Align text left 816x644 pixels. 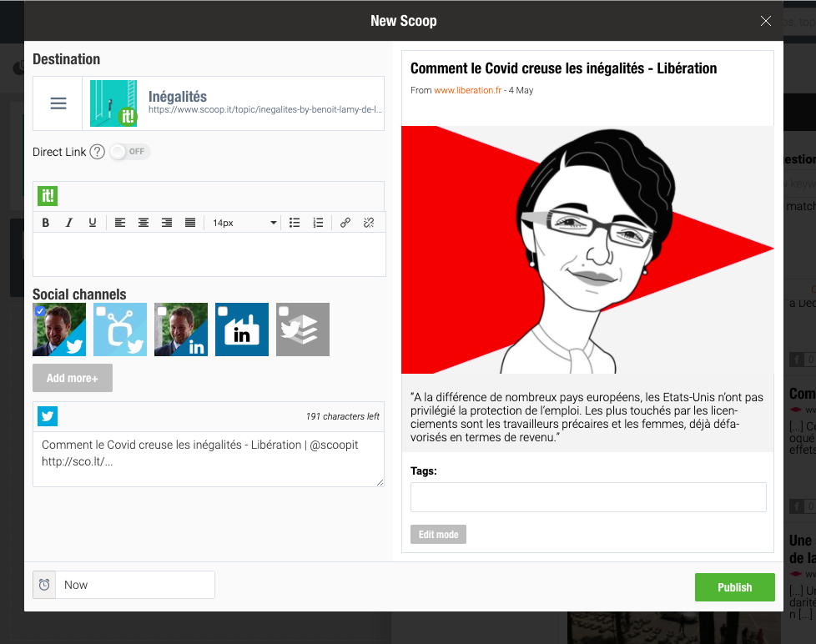(x=119, y=223)
